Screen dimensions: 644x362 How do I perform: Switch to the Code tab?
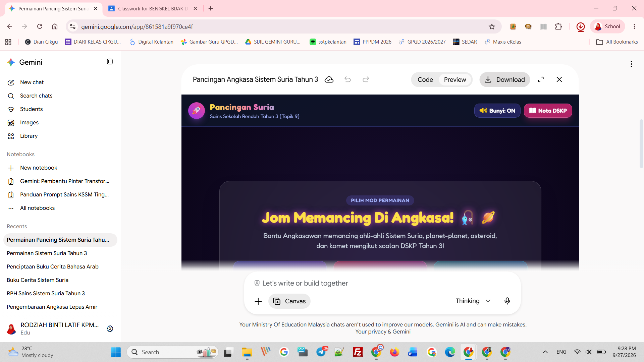tap(425, 80)
